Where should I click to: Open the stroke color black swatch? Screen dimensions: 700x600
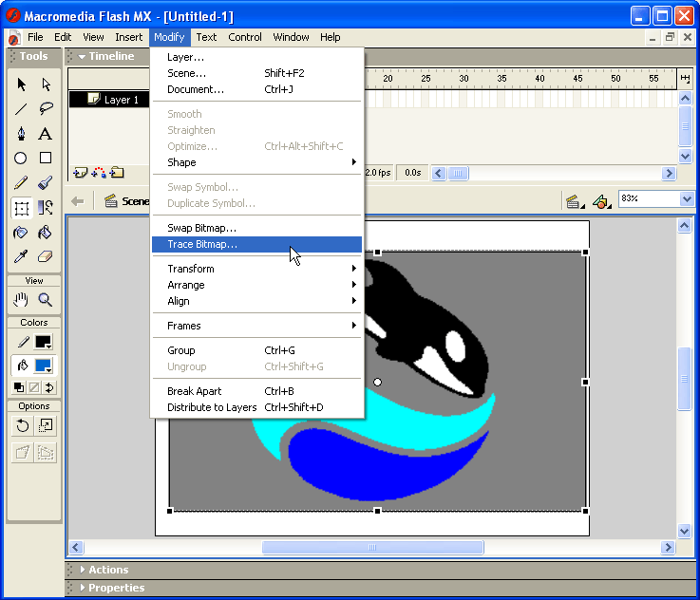(x=44, y=342)
